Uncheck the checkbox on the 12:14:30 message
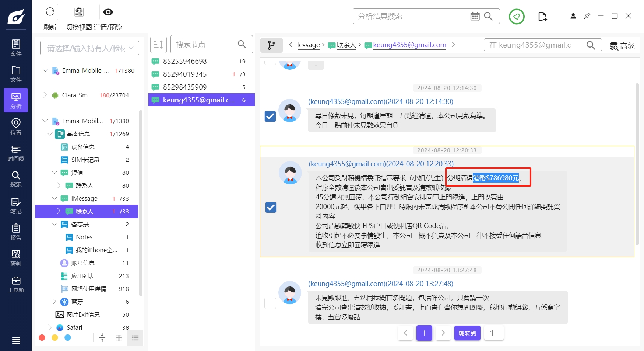644x351 pixels. pos(270,116)
